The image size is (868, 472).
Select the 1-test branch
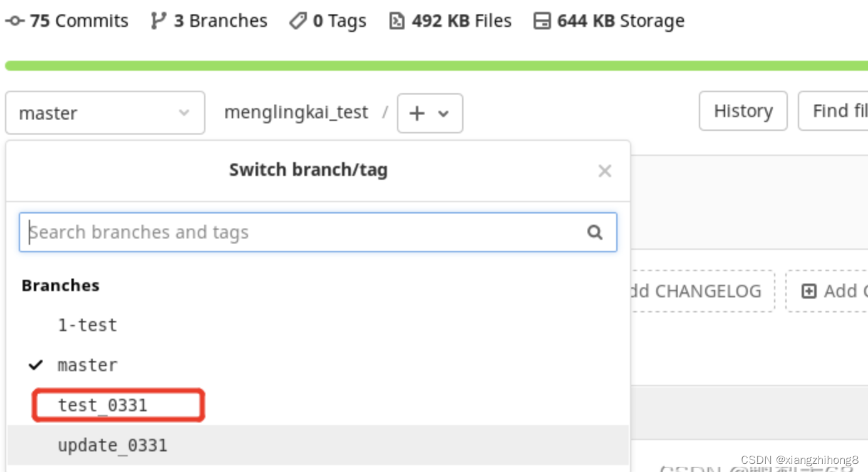tap(88, 324)
